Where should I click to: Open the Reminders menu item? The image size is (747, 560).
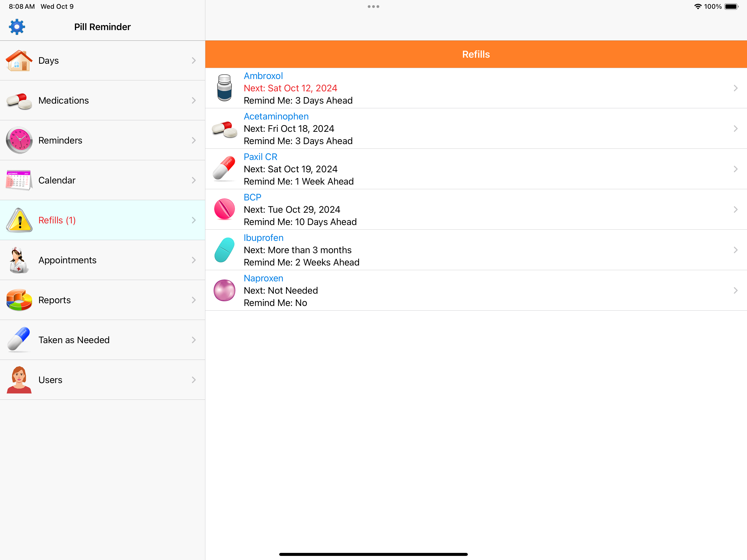(102, 140)
